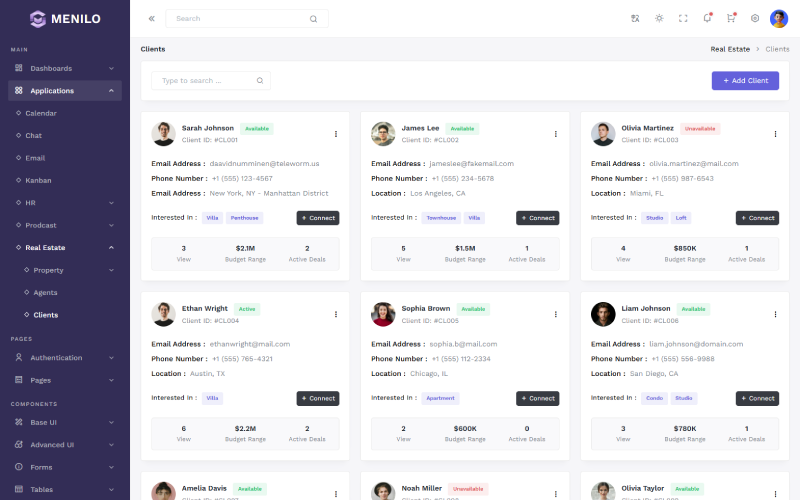Open options menu on Liam Johnson card
Viewport: 800px width, 500px height.
[776, 314]
